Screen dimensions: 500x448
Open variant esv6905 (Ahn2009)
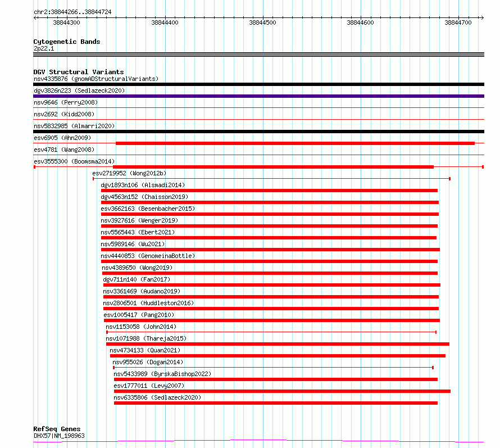click(x=62, y=138)
